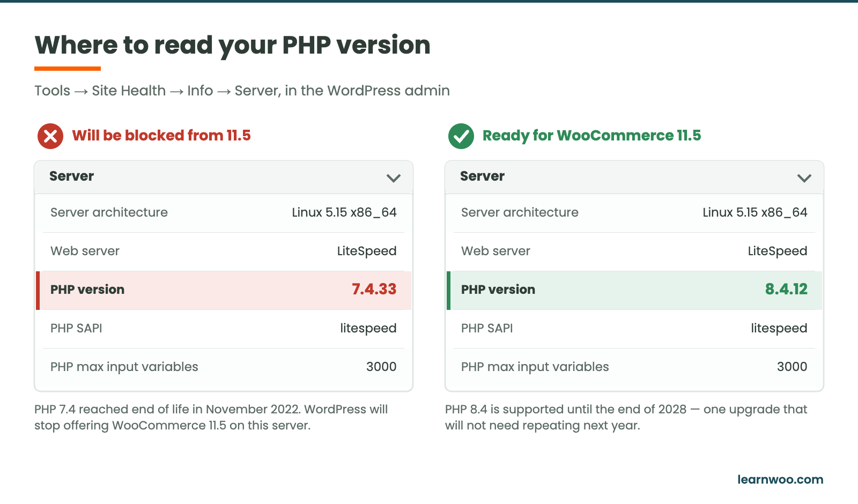The height and width of the screenshot is (504, 858).
Task: Select the PHP version 8.4.12 value
Action: tap(786, 290)
